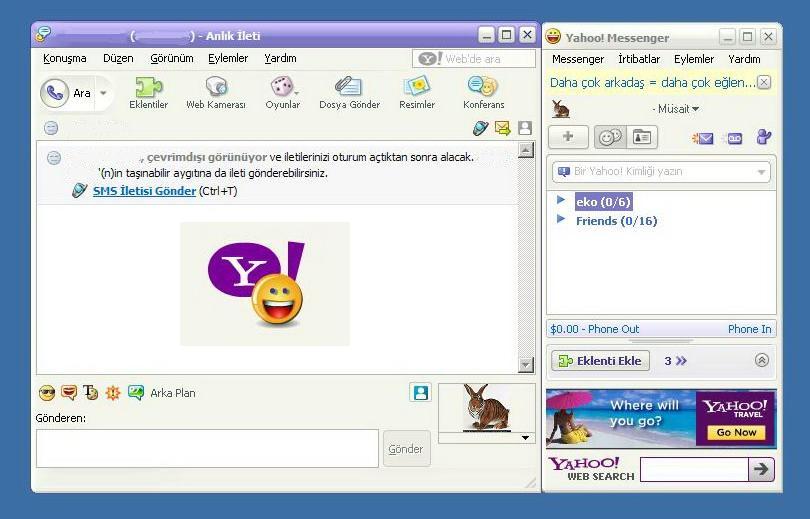Start Web Kamerası
The height and width of the screenshot is (519, 810).
click(x=216, y=93)
